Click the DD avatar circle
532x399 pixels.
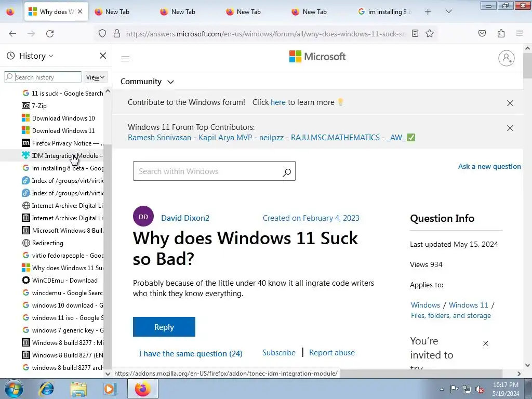143,216
